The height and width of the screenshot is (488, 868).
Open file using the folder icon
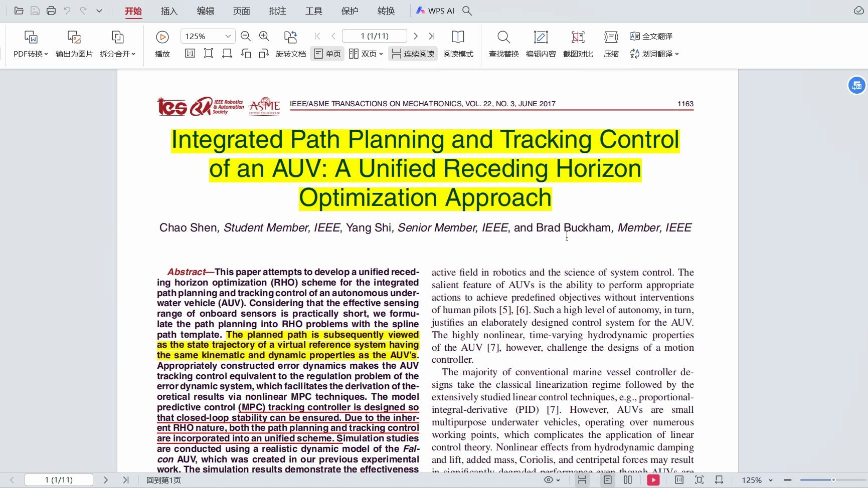pyautogui.click(x=19, y=11)
